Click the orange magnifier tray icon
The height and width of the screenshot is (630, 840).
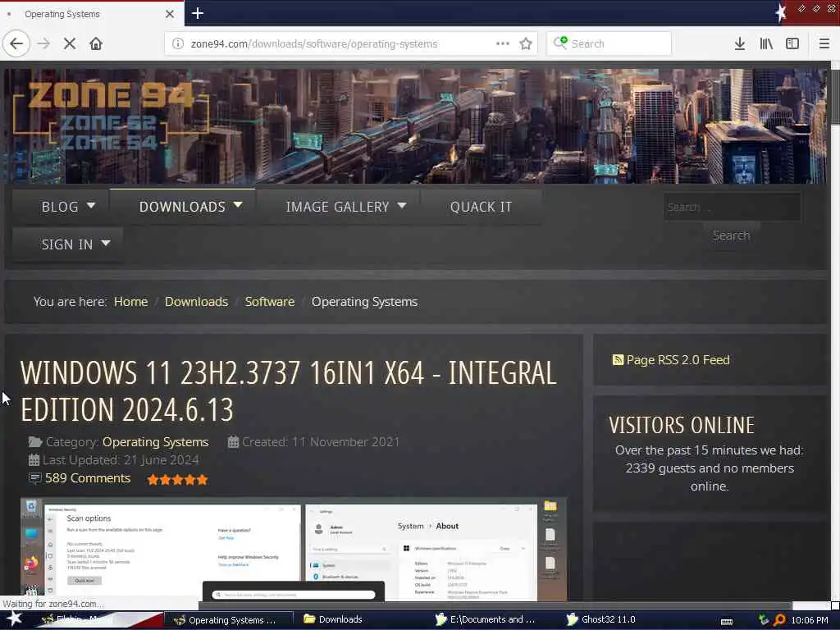click(x=779, y=620)
